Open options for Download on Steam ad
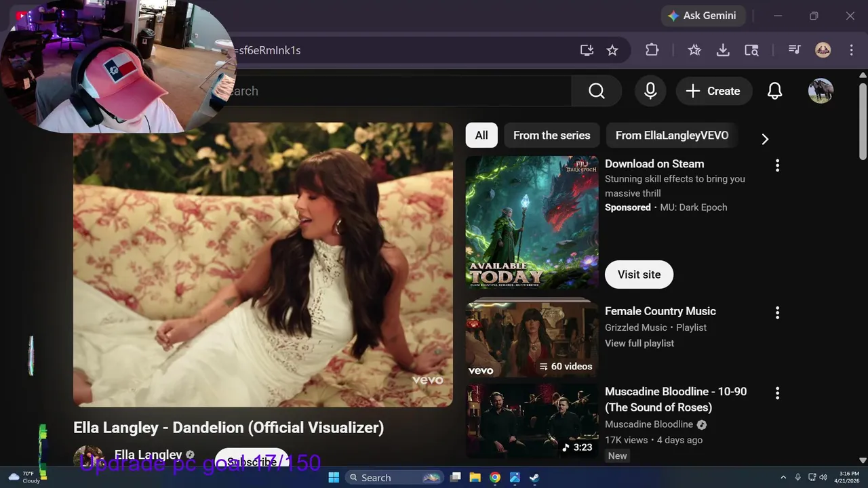 click(777, 165)
